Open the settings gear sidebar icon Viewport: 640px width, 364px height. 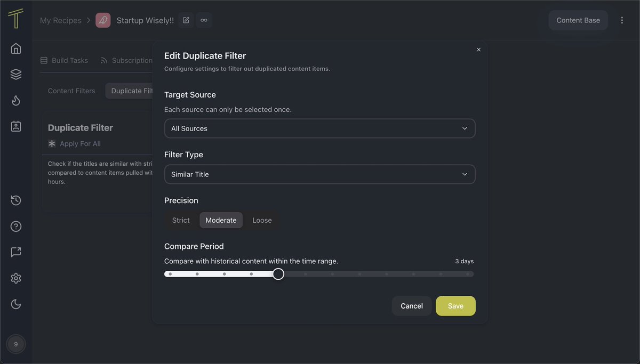pos(16,278)
